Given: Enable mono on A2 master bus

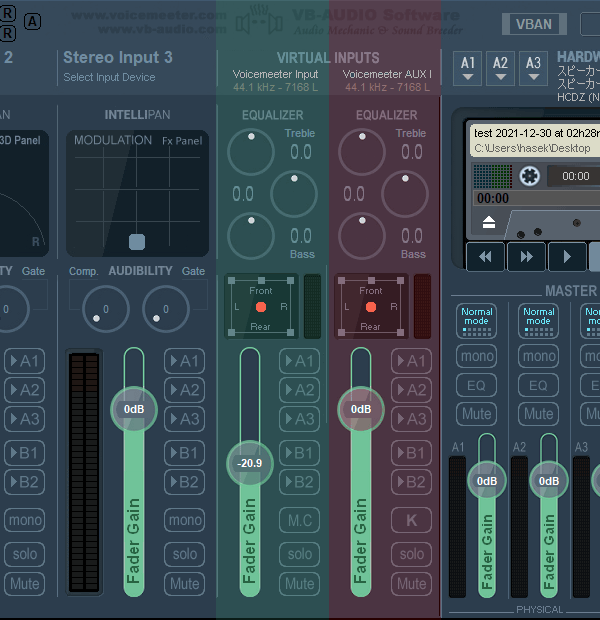Looking at the screenshot, I should [x=538, y=356].
